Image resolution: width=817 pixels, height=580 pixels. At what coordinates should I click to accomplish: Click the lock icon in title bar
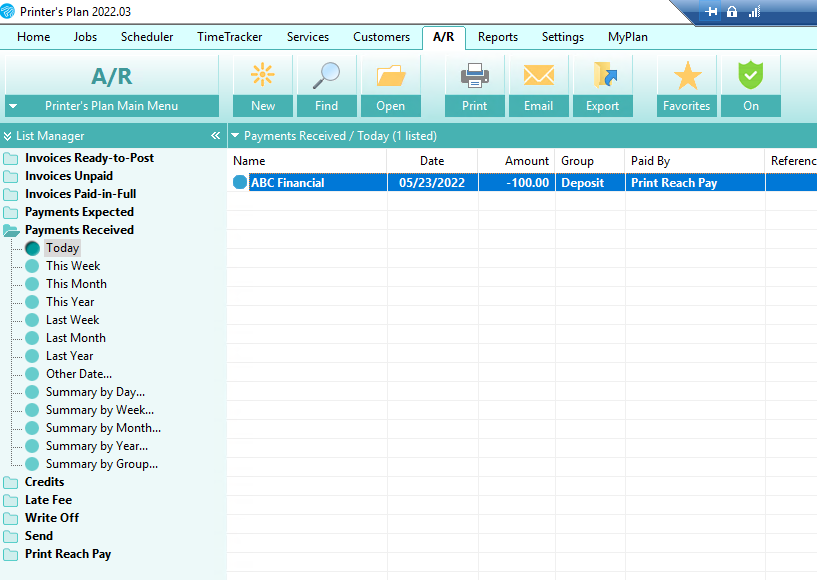coord(732,11)
